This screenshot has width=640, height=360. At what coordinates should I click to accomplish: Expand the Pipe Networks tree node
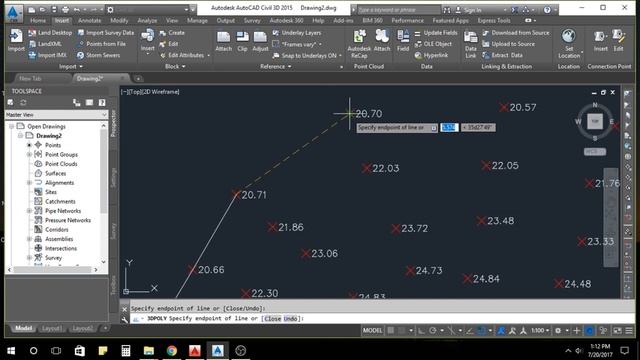[29, 211]
